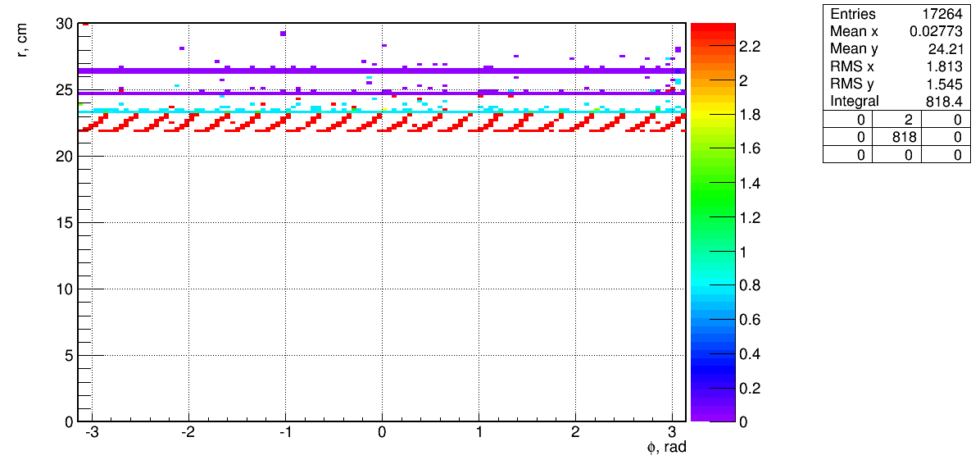Click the purple horizontal band near r=26.5

click(x=381, y=71)
